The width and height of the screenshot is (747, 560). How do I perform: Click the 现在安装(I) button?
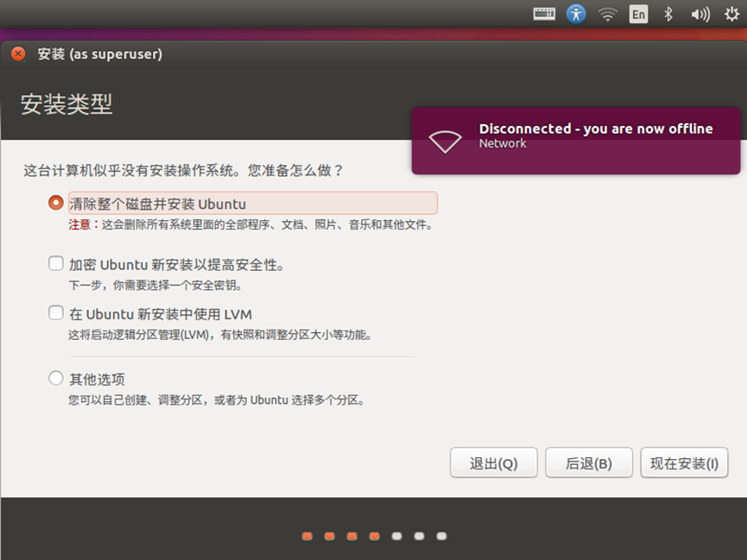pos(684,462)
